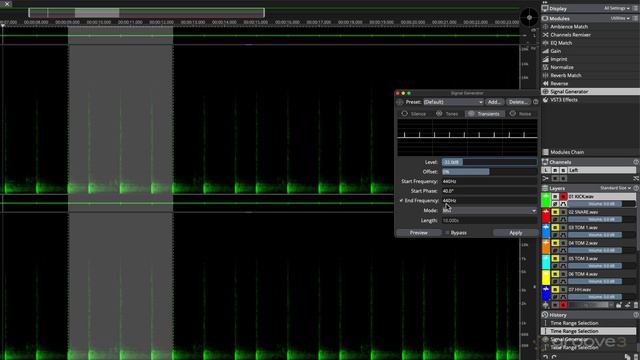640x360 pixels.
Task: Switch to the Noise tab
Action: click(x=521, y=114)
